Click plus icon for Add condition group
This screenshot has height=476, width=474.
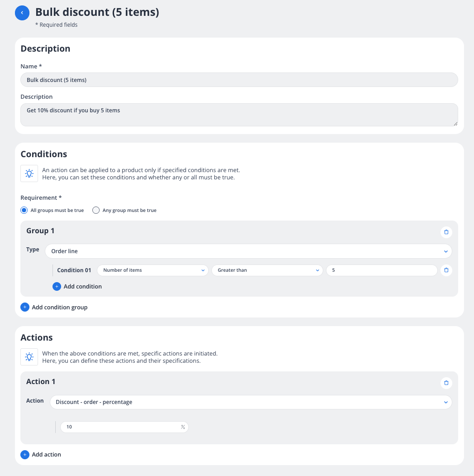click(x=24, y=307)
